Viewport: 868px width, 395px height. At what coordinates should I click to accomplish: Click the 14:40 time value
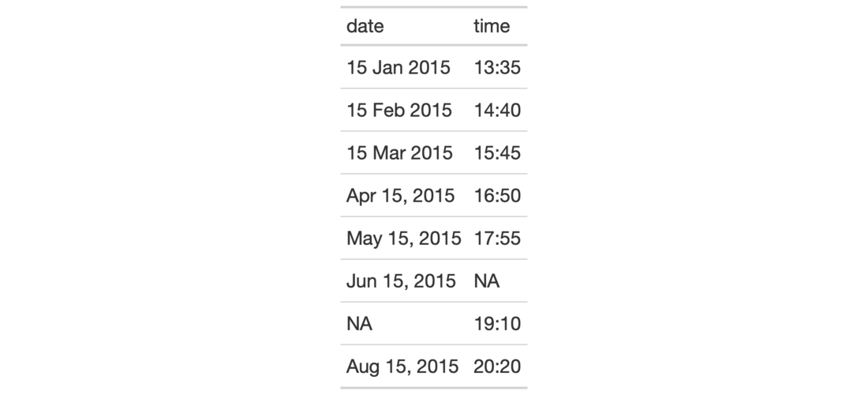[x=497, y=110]
